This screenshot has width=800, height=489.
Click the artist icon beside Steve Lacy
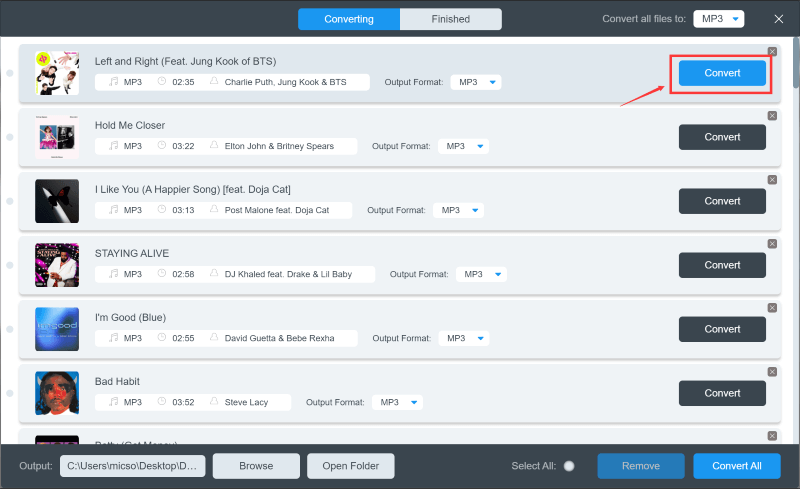[214, 401]
